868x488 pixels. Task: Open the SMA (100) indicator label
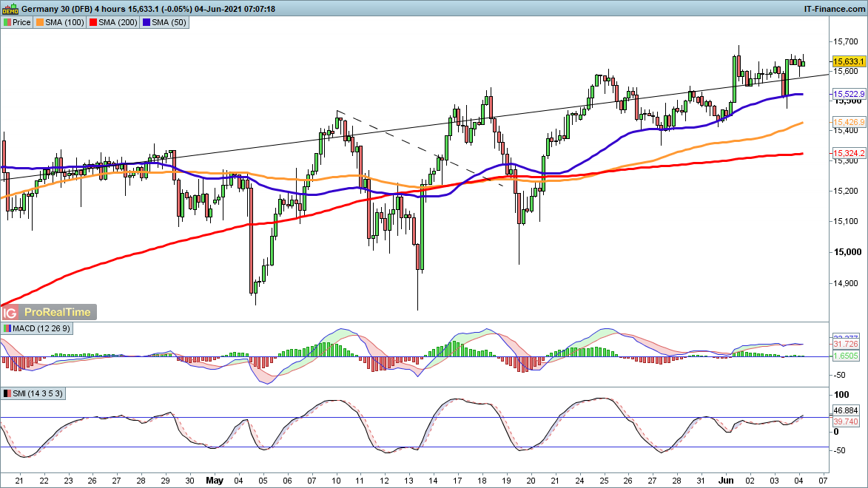point(65,22)
